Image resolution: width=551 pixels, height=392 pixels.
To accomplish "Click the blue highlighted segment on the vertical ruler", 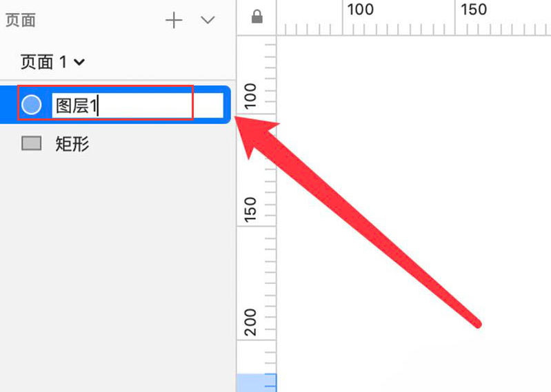I will coord(257,383).
